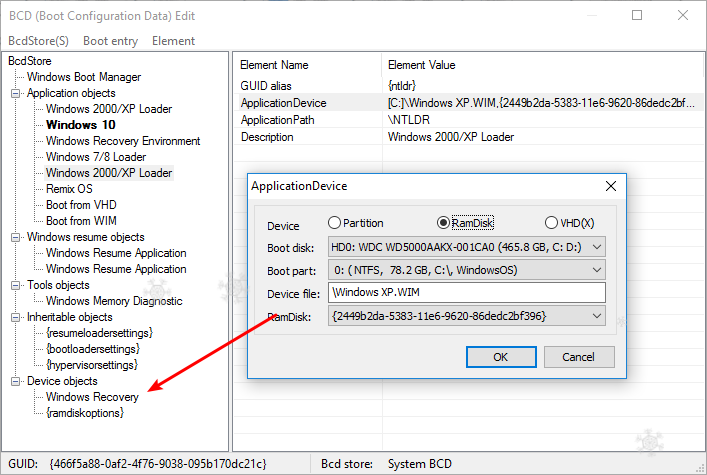Click the Inheritable objects label
707x475 pixels.
pos(69,318)
